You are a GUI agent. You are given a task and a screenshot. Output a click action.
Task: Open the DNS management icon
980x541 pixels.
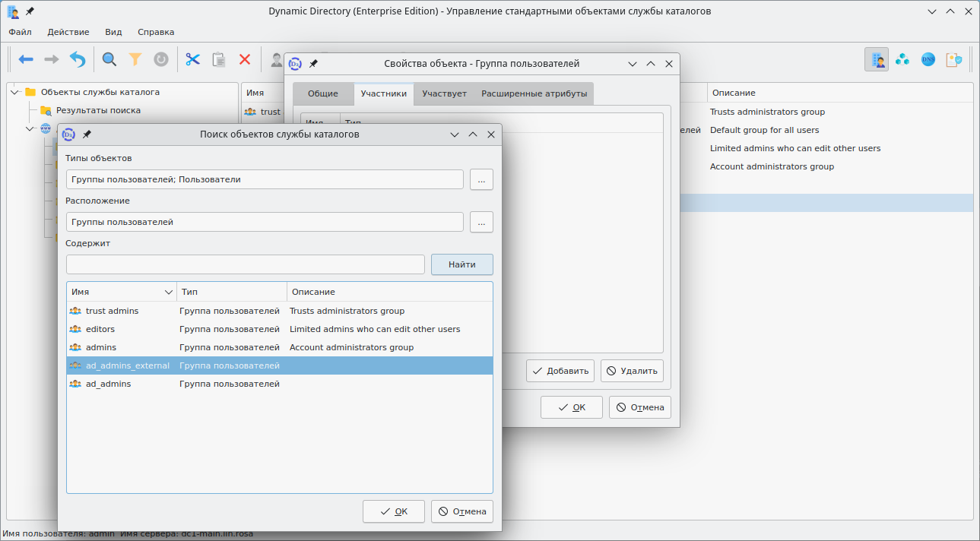tap(928, 59)
